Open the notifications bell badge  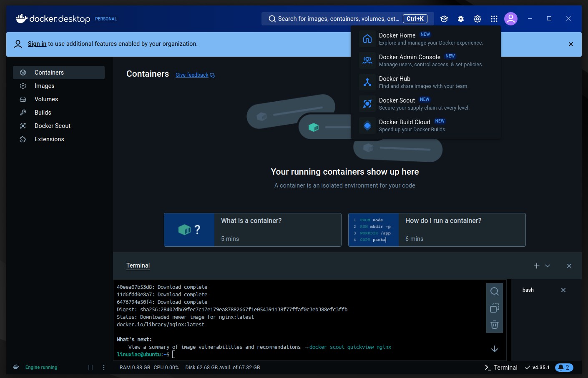tap(564, 368)
